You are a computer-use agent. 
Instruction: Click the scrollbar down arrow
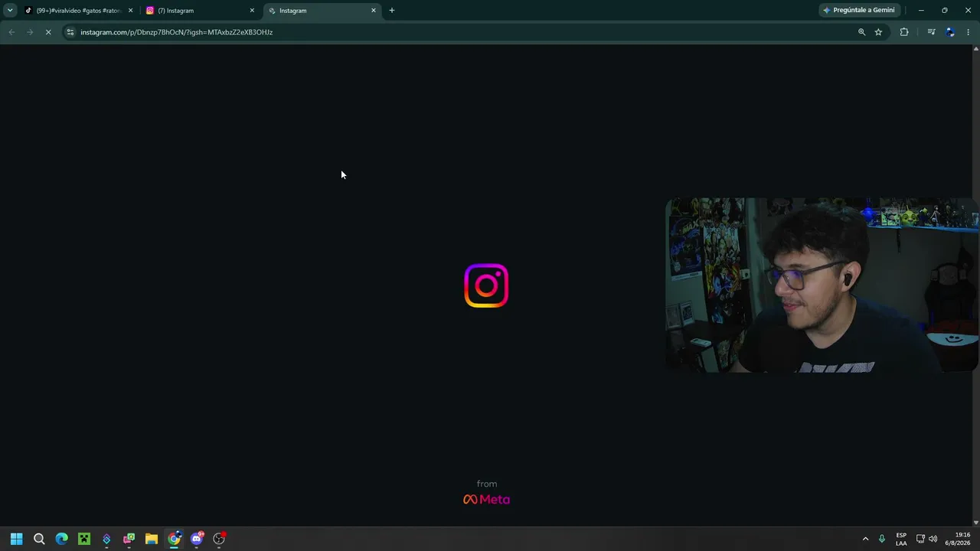tap(975, 523)
